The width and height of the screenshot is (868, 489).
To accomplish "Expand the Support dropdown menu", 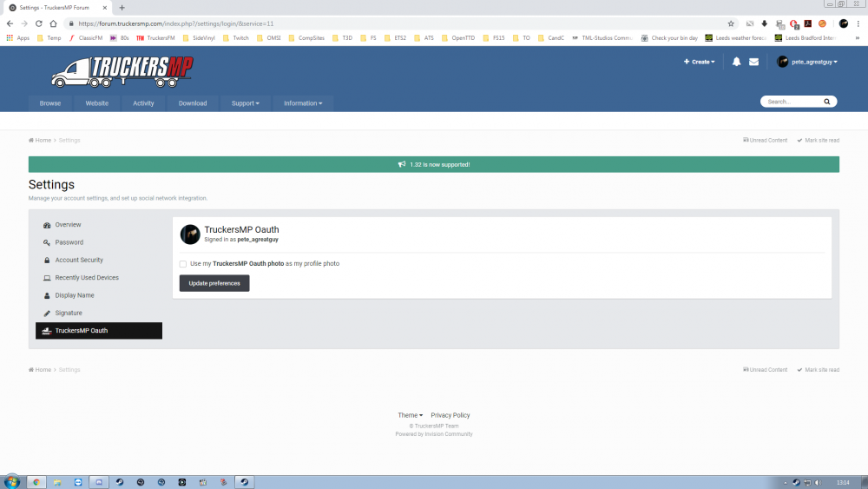I will click(x=245, y=103).
